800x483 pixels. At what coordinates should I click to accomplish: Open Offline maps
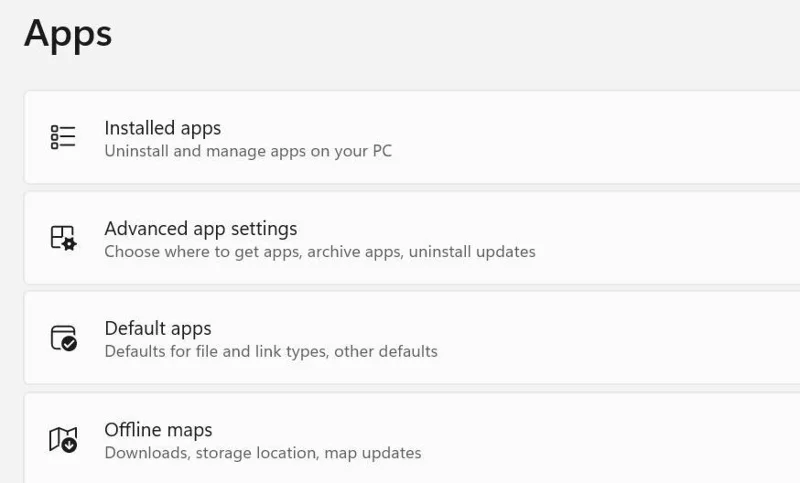[x=412, y=438]
